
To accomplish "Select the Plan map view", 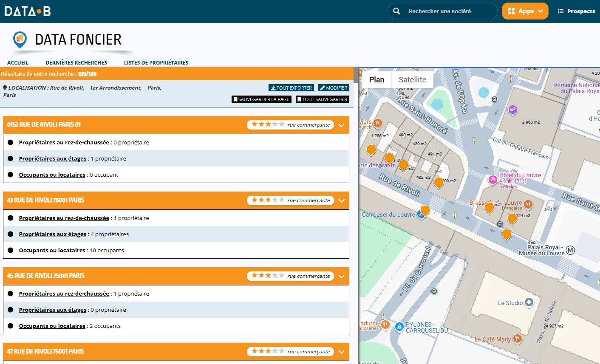I will (x=376, y=79).
